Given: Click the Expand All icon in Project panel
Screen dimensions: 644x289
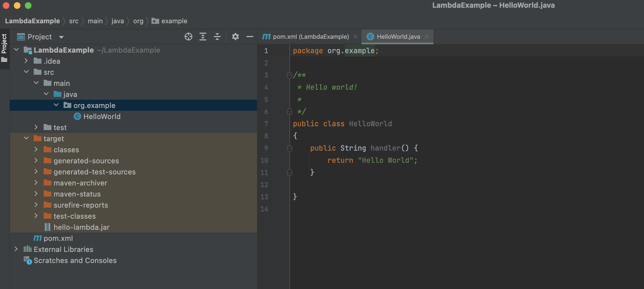Looking at the screenshot, I should point(203,37).
